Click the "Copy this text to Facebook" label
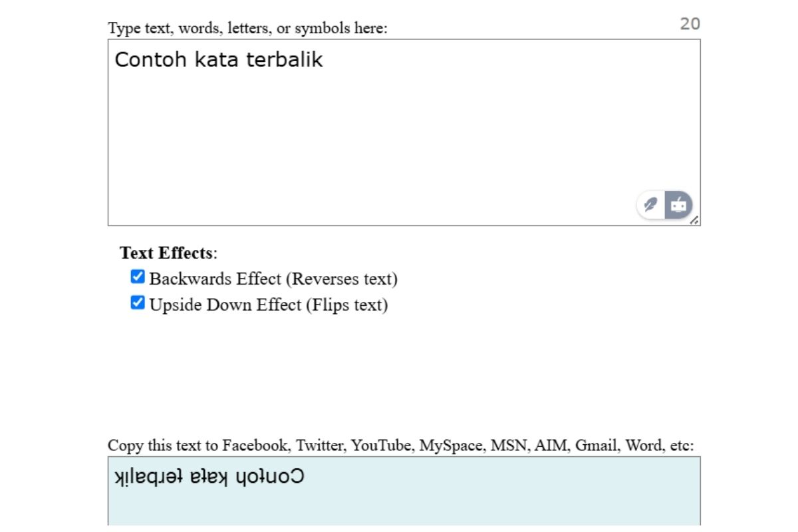The width and height of the screenshot is (798, 532). tap(400, 445)
